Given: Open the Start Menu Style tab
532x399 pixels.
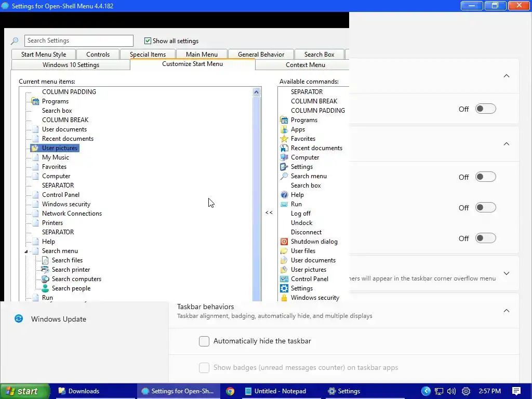Looking at the screenshot, I should pos(44,54).
